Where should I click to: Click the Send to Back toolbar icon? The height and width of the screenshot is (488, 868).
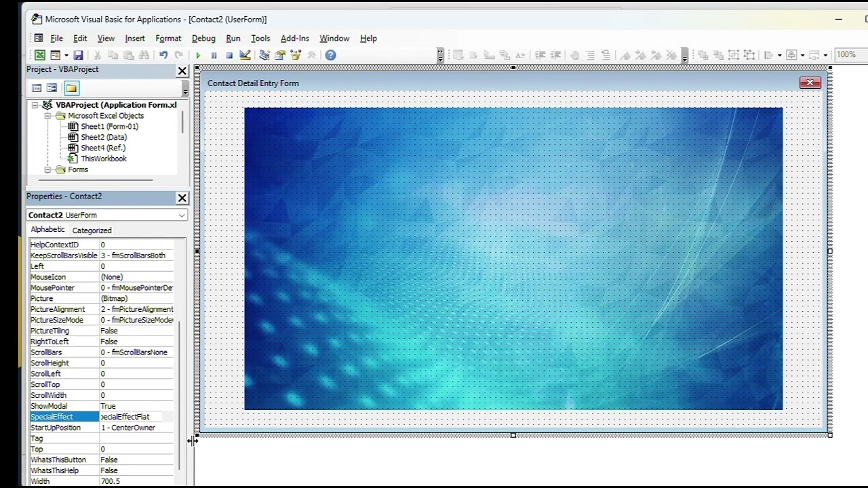pos(718,56)
